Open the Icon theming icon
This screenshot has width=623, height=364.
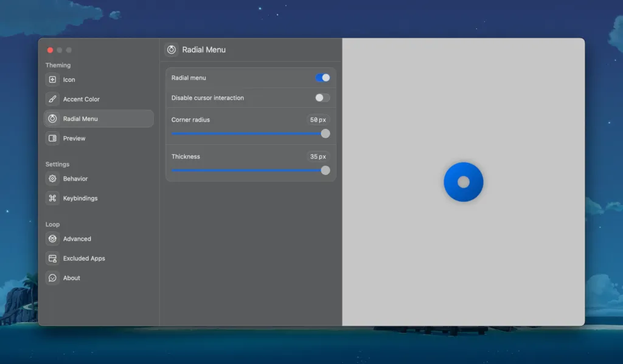click(52, 80)
